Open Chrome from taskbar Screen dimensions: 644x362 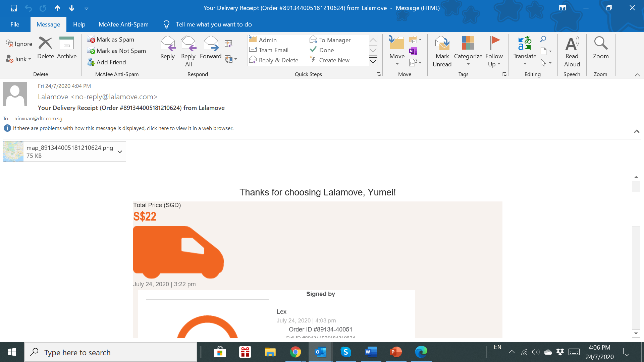coord(295,352)
